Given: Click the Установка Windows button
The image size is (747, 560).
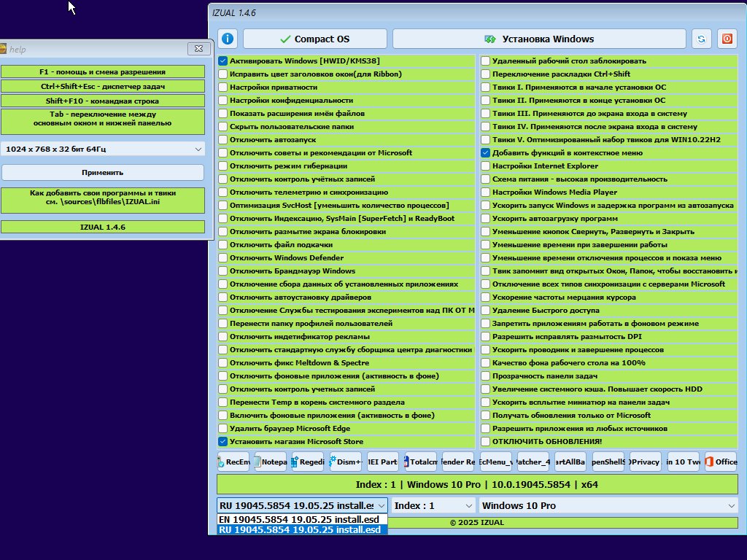Looking at the screenshot, I should (539, 39).
